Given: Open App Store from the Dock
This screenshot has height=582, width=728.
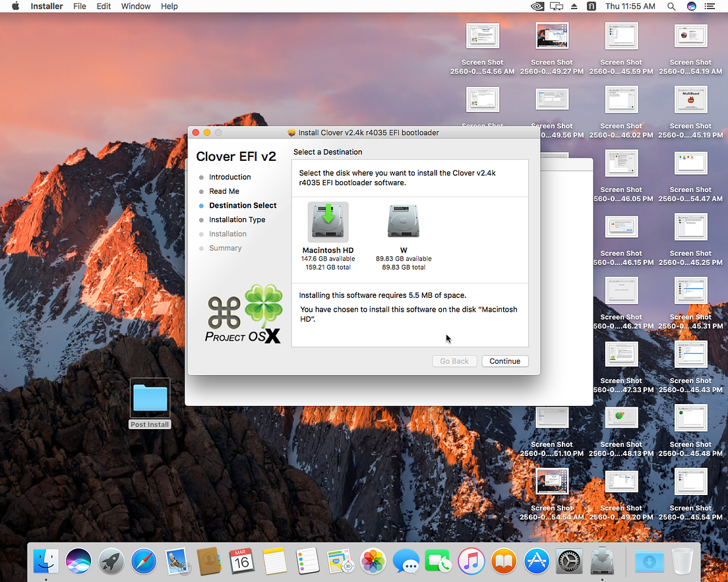Looking at the screenshot, I should (x=537, y=561).
